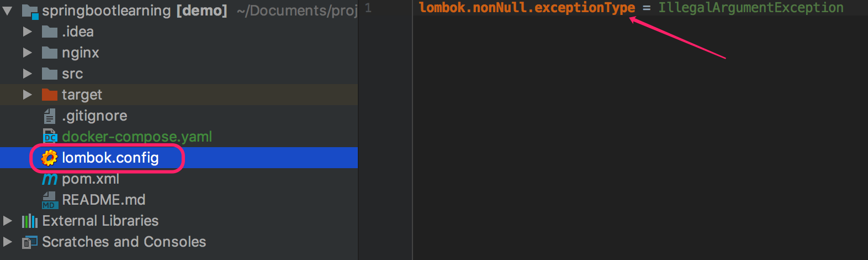868x260 pixels.
Task: Click the lombok.config gear icon
Action: [x=50, y=158]
